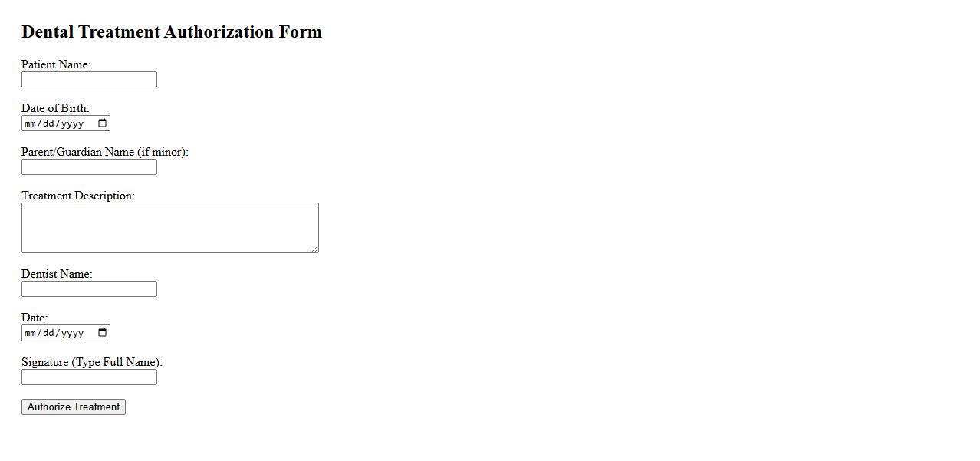
Task: Select the Dentist Name text field
Action: [89, 289]
